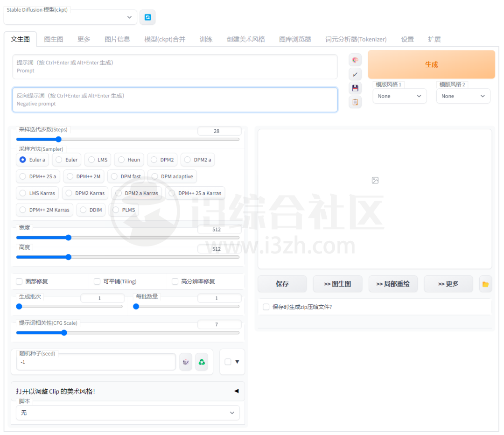Enable the 可平铺(Tiling) checkbox
This screenshot has height=435, width=504.
point(97,281)
